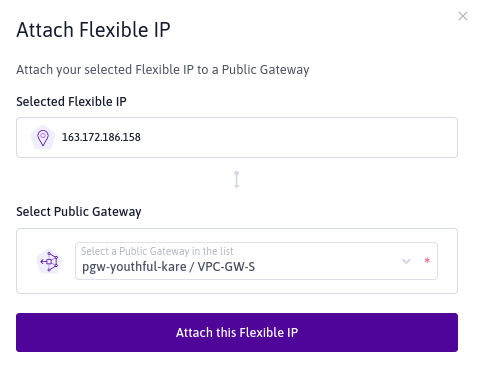Click the words 'Public Gateway' in the description
Screen dimensions: 480x372
point(266,70)
